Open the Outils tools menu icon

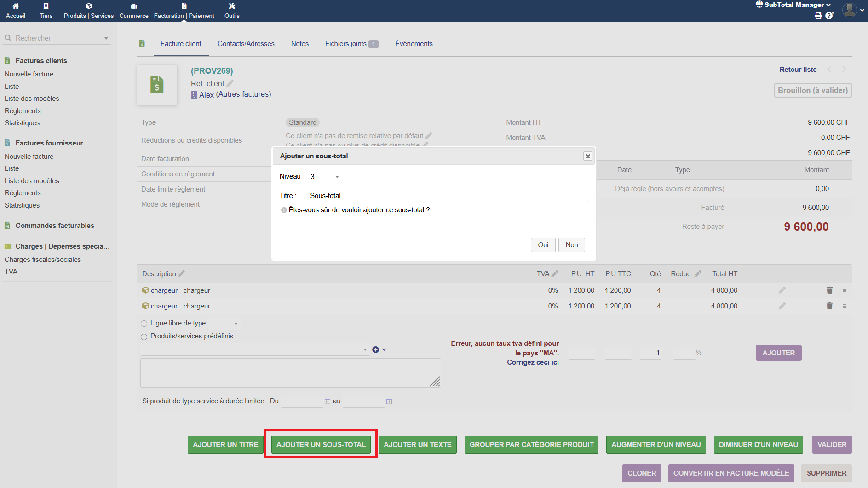pos(232,6)
